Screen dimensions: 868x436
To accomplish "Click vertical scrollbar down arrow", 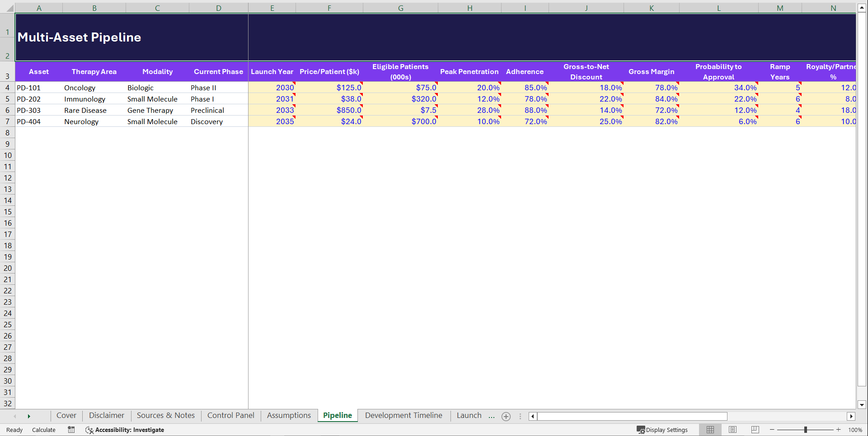I will point(862,405).
